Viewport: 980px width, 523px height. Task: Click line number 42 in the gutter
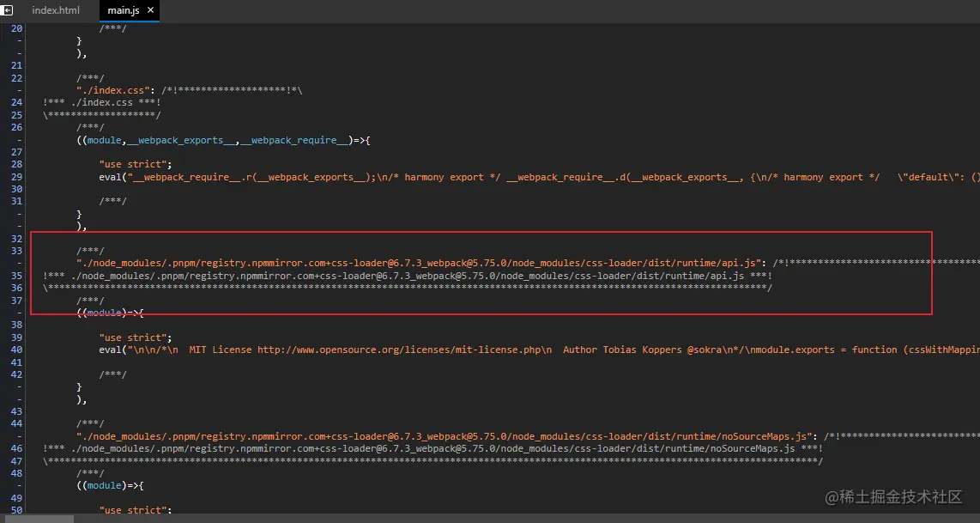point(17,374)
